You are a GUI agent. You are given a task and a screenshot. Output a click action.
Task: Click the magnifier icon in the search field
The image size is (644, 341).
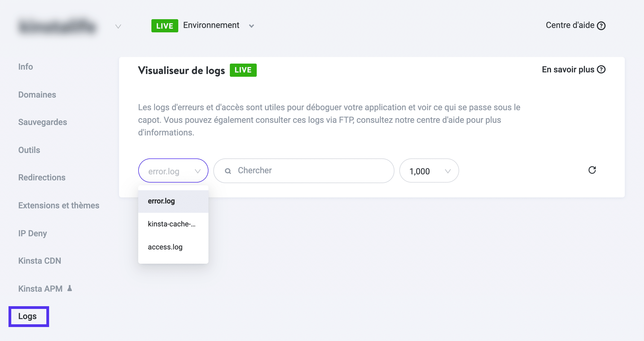coord(228,171)
